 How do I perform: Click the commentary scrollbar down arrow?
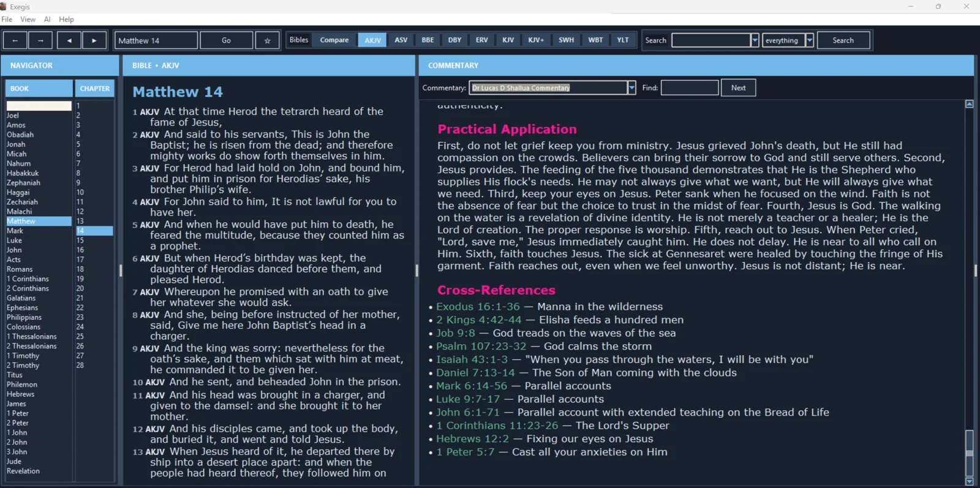point(969,481)
